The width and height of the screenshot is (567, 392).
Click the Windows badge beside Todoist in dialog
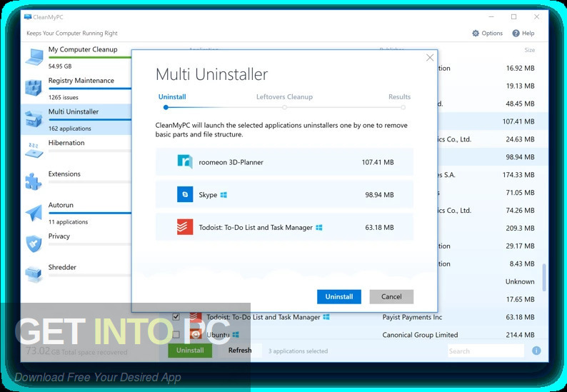[x=319, y=228]
